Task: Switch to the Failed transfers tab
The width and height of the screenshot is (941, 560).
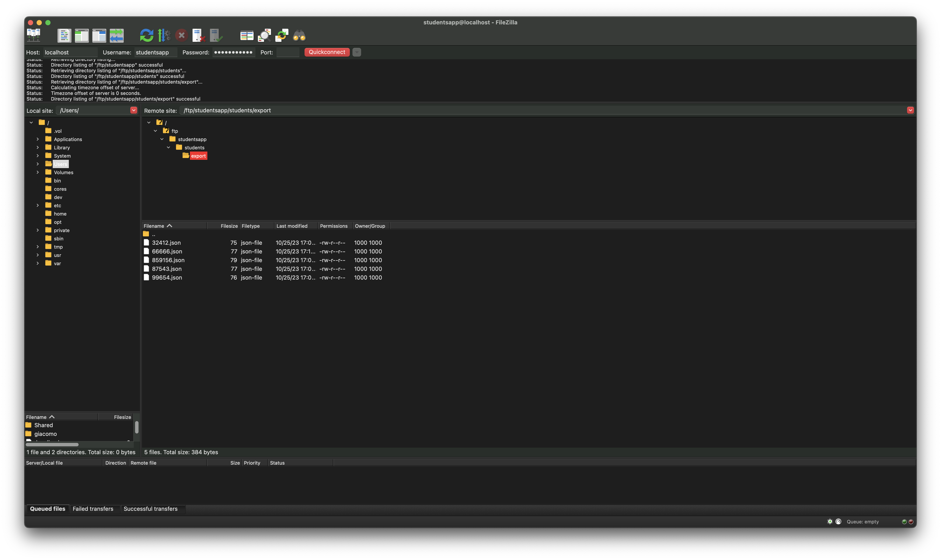Action: coord(93,509)
